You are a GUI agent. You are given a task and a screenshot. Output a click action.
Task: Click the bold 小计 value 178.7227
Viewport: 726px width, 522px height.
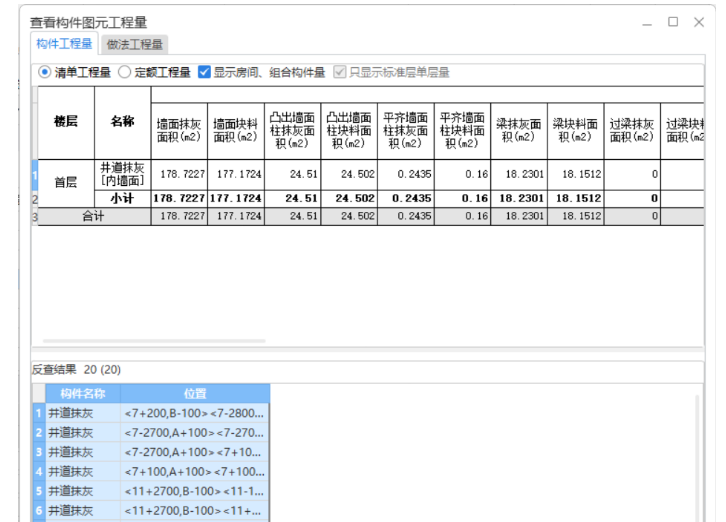pos(179,199)
